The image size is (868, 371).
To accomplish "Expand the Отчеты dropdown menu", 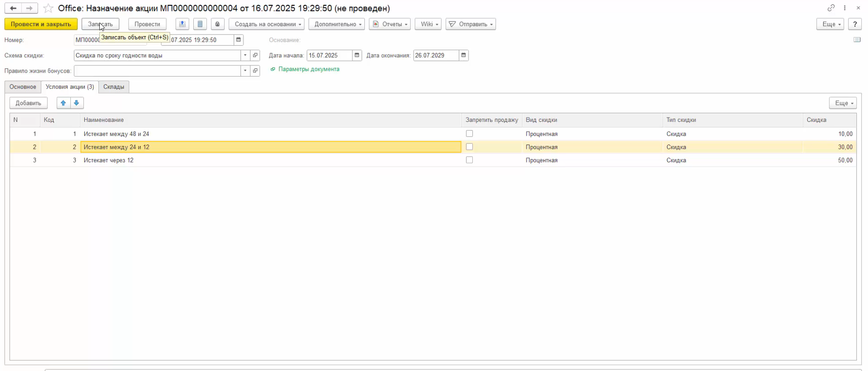I will click(389, 24).
